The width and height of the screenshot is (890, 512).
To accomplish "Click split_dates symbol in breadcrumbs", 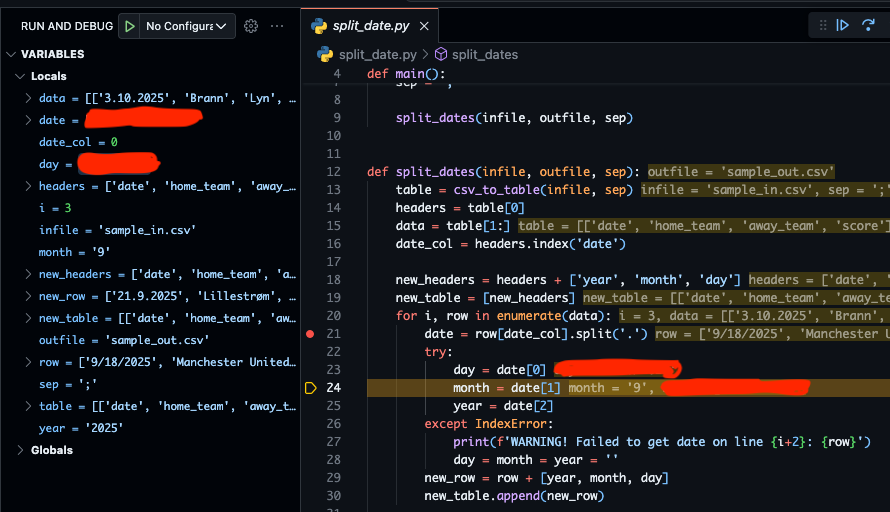I will click(484, 54).
